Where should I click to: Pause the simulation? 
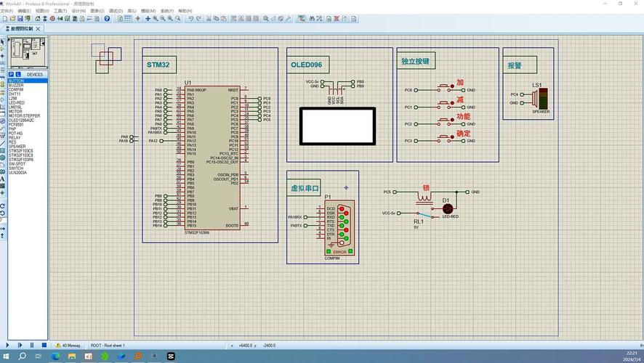click(32, 346)
